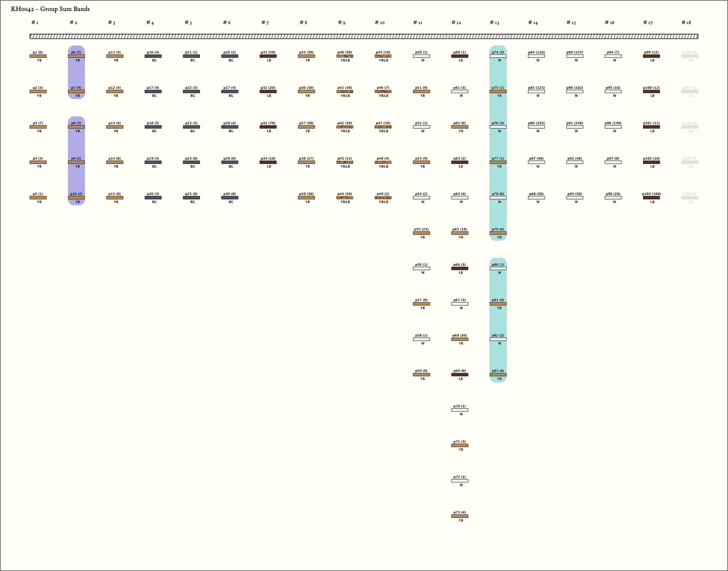
Task: Click column header # 18
Action: coord(686,23)
